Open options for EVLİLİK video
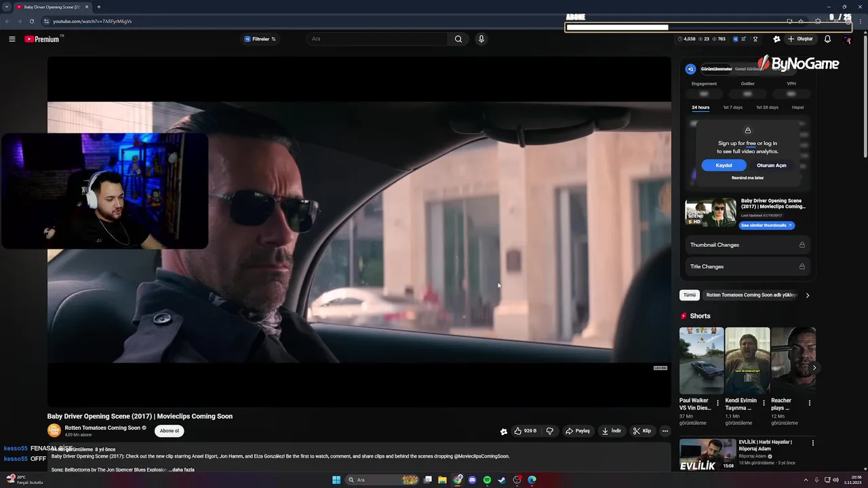Image resolution: width=868 pixels, height=488 pixels. tap(812, 443)
